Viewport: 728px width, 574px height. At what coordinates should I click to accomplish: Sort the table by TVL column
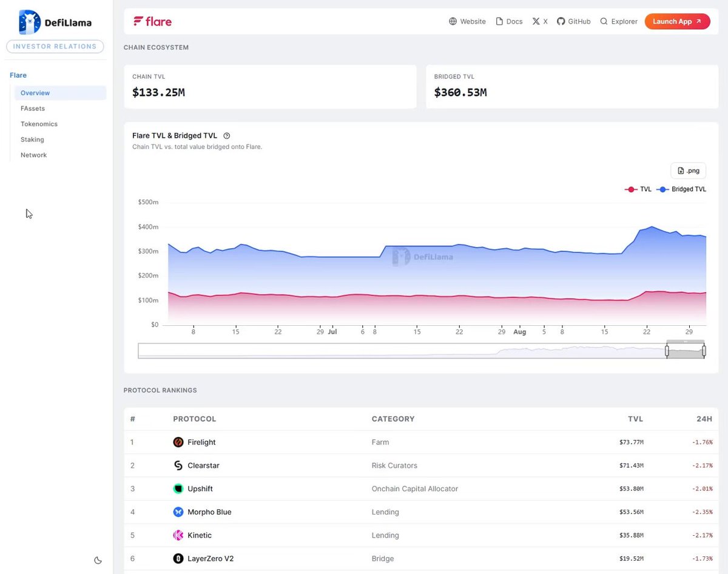635,419
